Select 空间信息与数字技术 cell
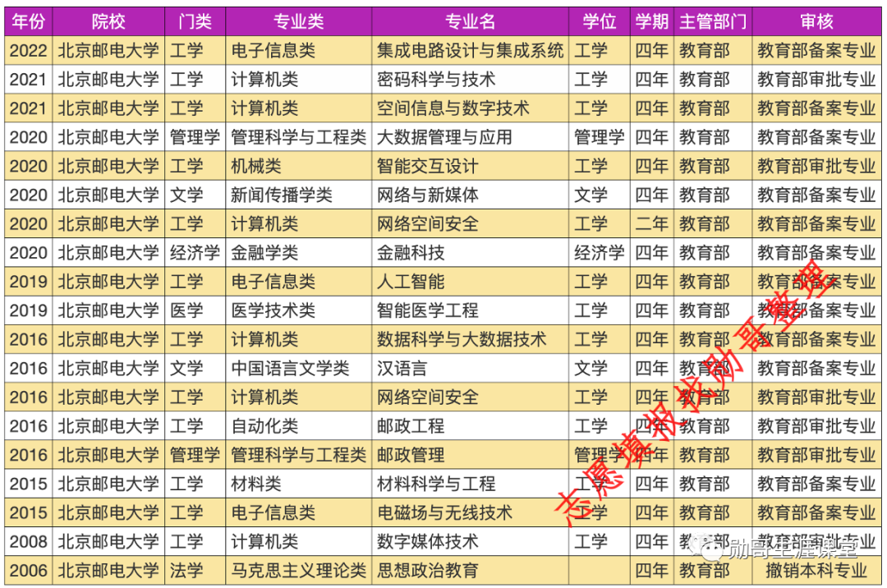The height and width of the screenshot is (588, 887). (x=470, y=108)
